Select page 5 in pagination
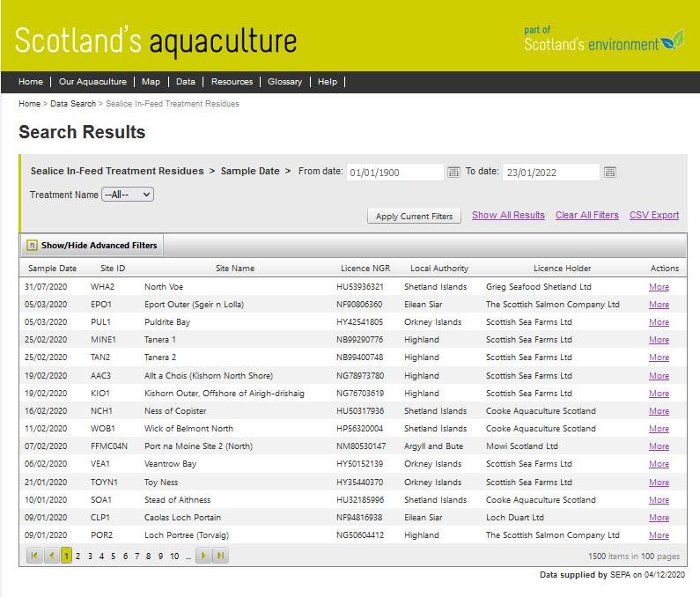Image resolution: width=700 pixels, height=597 pixels. [x=113, y=556]
